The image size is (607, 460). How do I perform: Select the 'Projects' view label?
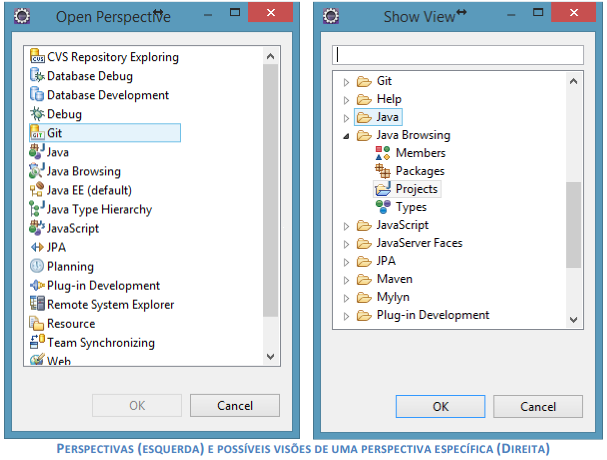click(417, 189)
